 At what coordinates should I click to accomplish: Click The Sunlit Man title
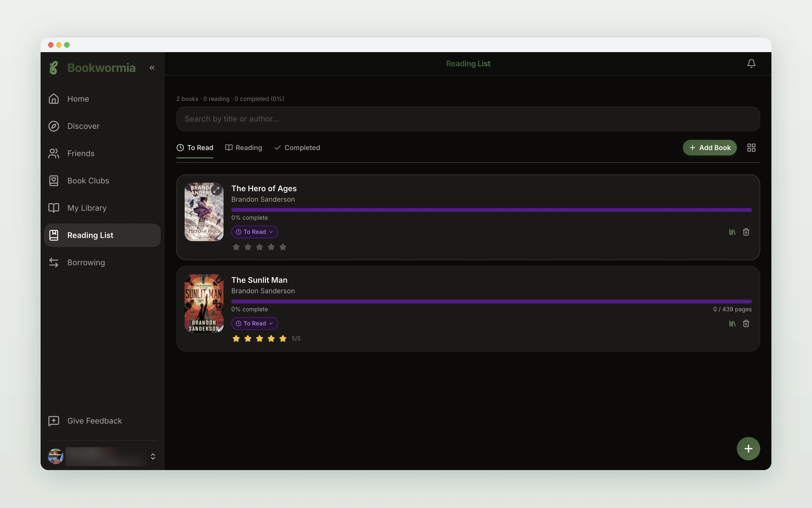coord(259,280)
